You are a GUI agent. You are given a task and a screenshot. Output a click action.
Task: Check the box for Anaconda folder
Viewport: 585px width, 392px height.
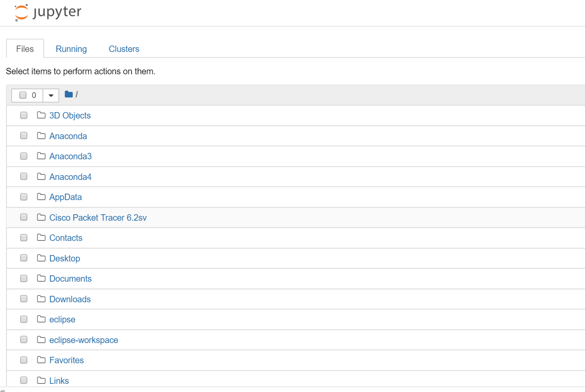(x=24, y=136)
